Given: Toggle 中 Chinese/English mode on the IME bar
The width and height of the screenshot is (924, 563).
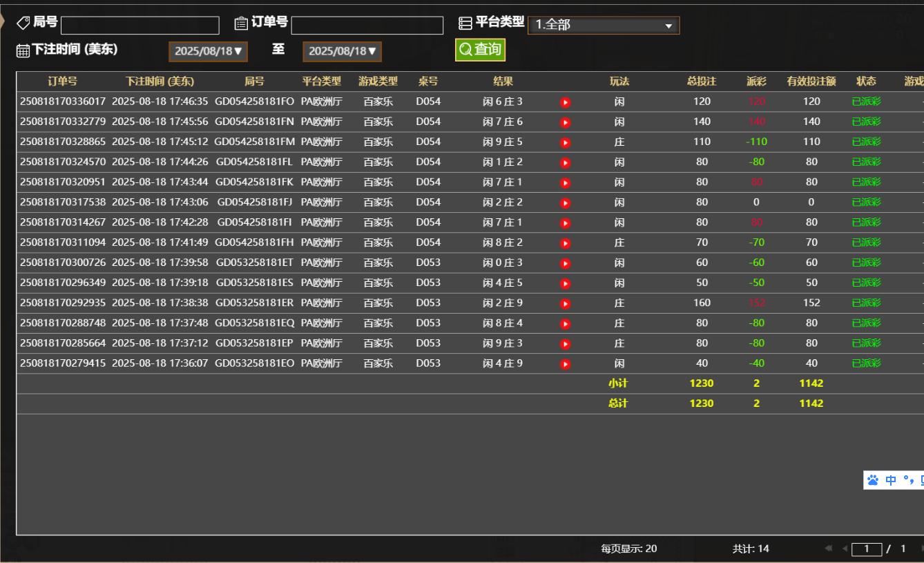Looking at the screenshot, I should point(891,480).
